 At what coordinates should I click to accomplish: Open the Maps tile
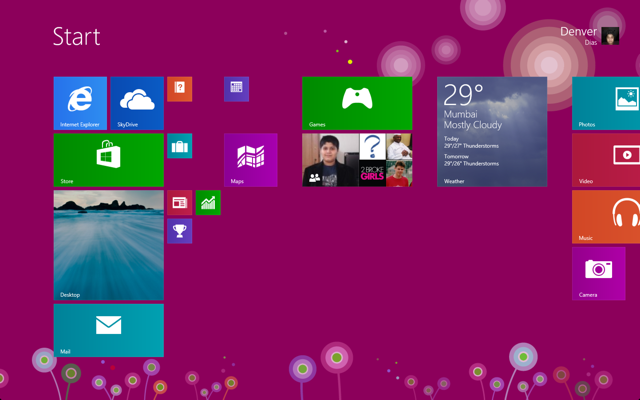click(x=251, y=160)
